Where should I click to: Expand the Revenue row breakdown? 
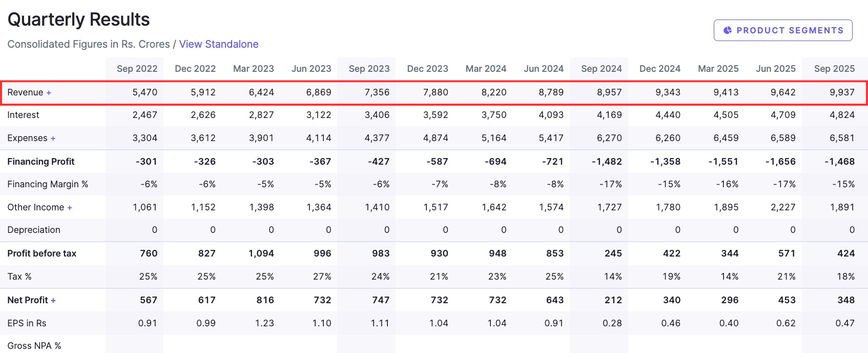pyautogui.click(x=49, y=92)
